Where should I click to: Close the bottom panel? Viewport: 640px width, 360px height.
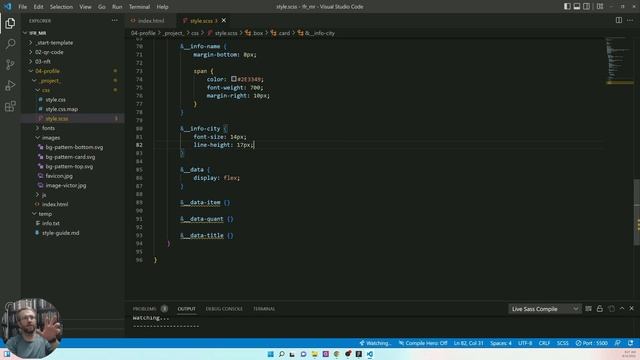click(x=631, y=309)
